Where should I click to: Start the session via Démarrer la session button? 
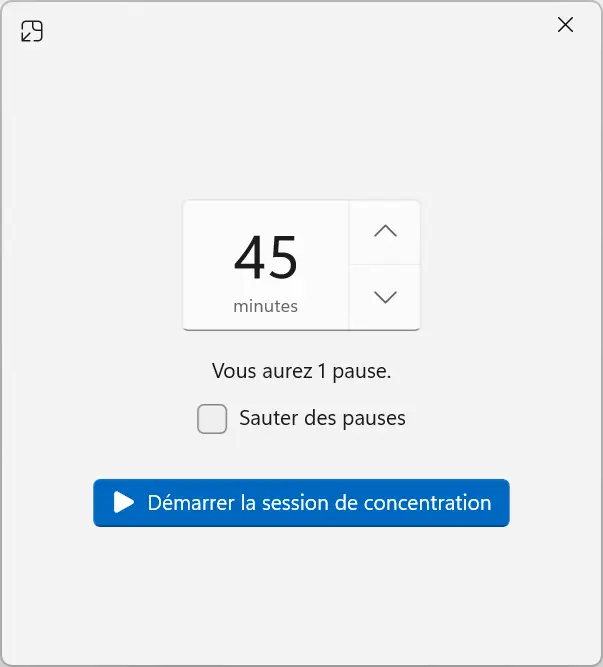point(301,503)
